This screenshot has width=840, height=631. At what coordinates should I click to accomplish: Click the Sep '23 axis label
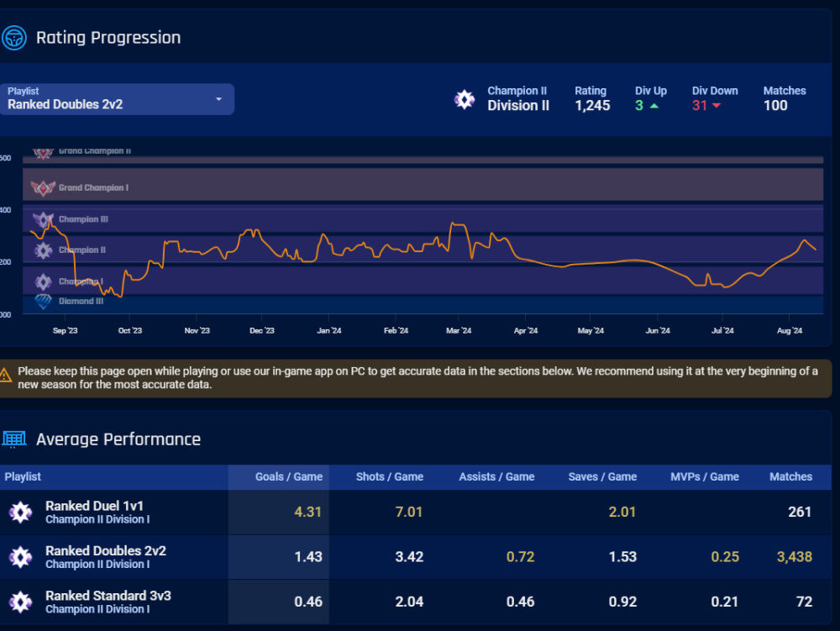(65, 330)
